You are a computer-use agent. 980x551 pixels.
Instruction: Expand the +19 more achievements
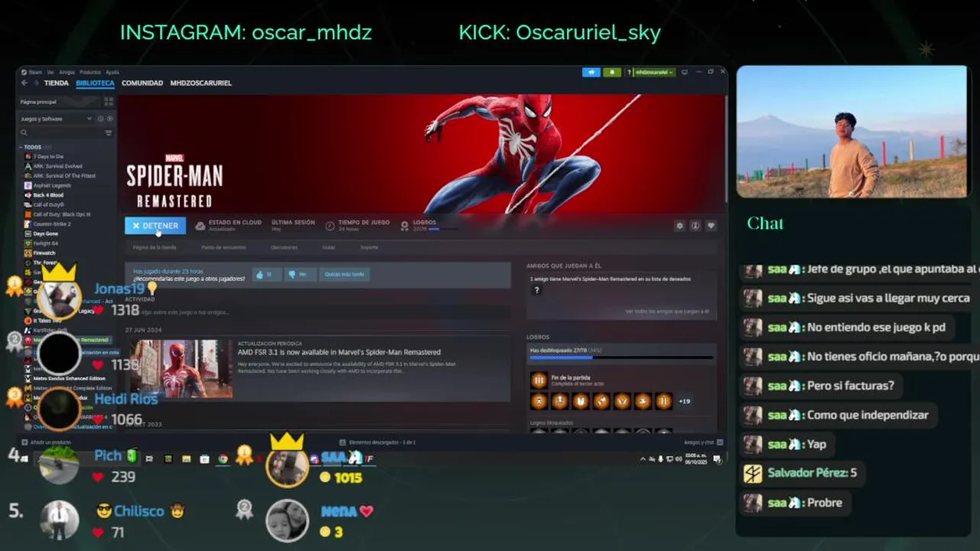685,401
